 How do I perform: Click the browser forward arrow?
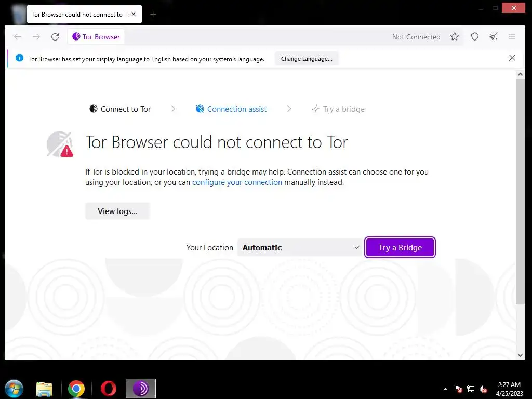pyautogui.click(x=36, y=37)
